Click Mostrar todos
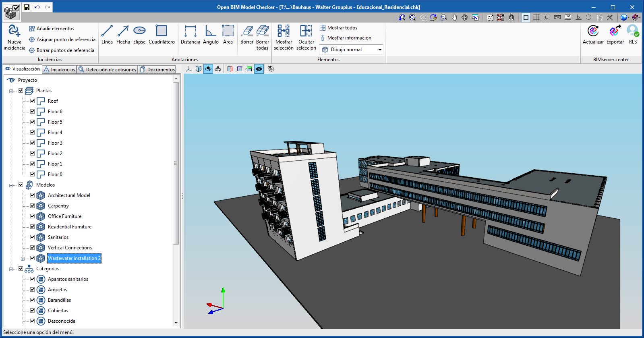This screenshot has height=338, width=644. [338, 28]
